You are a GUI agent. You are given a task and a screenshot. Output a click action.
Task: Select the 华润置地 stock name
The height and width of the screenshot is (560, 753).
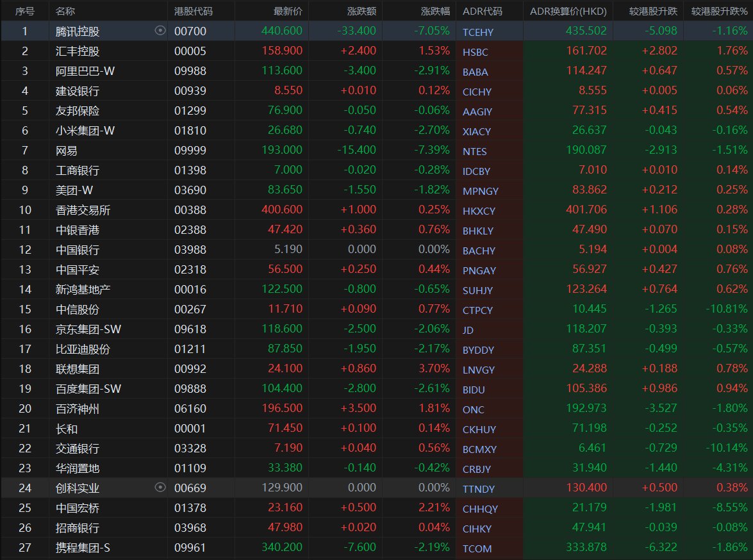pos(78,468)
